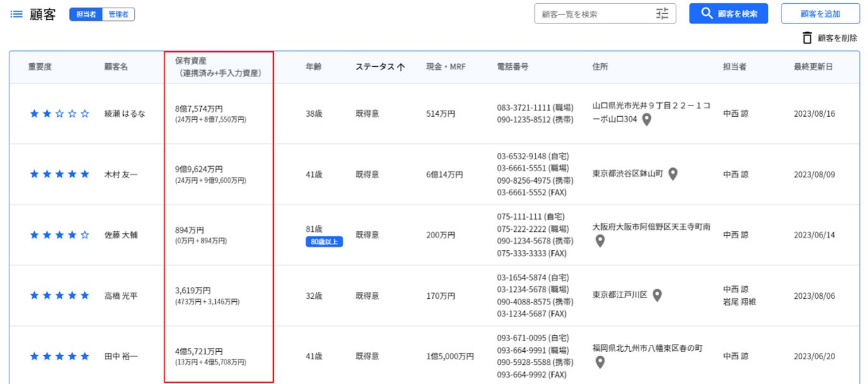Click phone number 075-333-3333 (FAX)
Viewport: 868px width, 384px height.
tap(531, 253)
